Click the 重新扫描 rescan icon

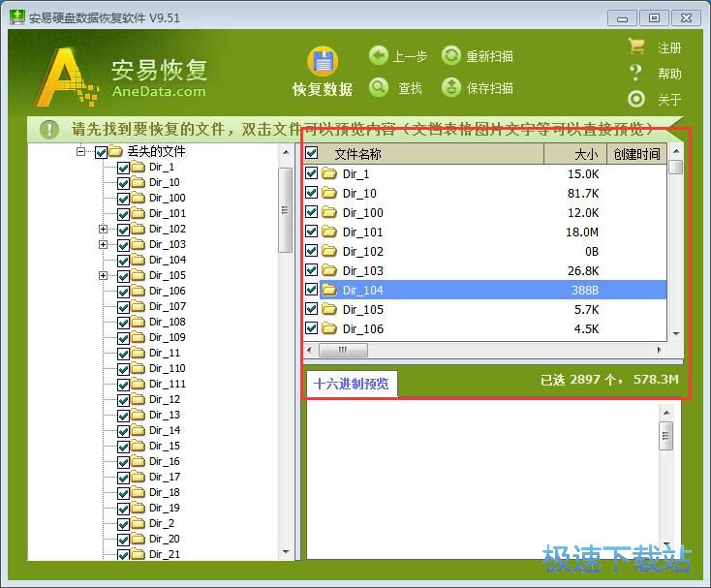tap(451, 56)
